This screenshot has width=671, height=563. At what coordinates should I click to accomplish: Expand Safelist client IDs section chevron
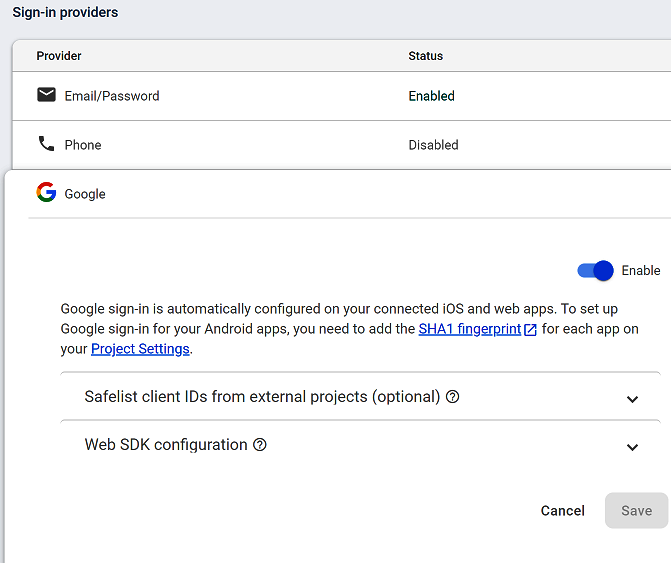[x=632, y=399]
